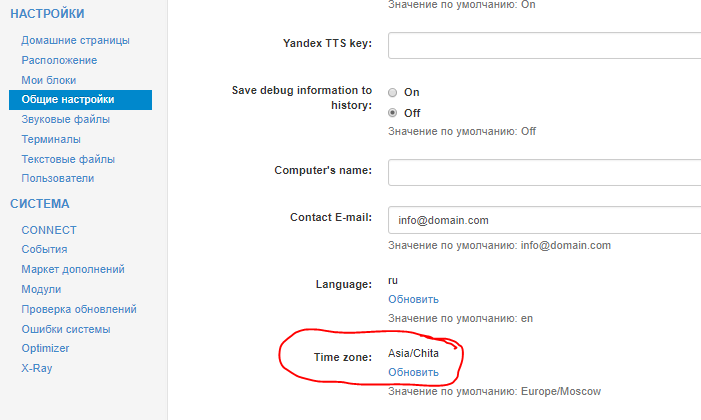Go to Проверка обновлений
This screenshot has width=701, height=420.
point(78,309)
